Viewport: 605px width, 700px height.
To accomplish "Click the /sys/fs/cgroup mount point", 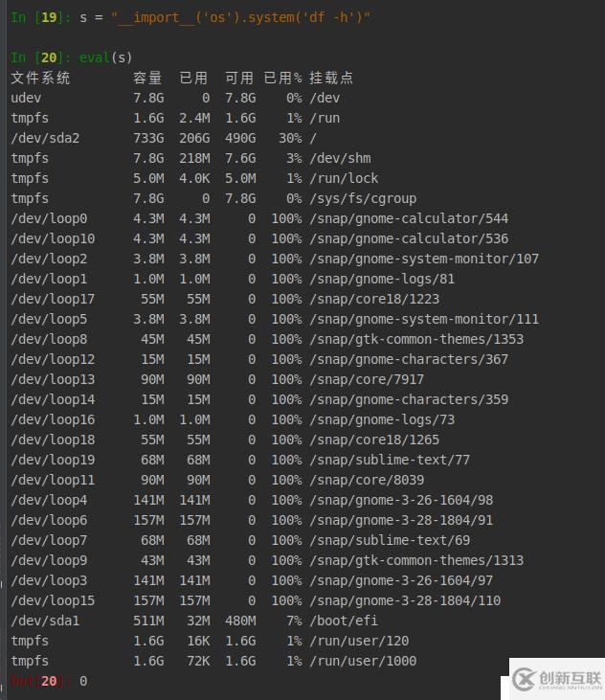I will 363,198.
